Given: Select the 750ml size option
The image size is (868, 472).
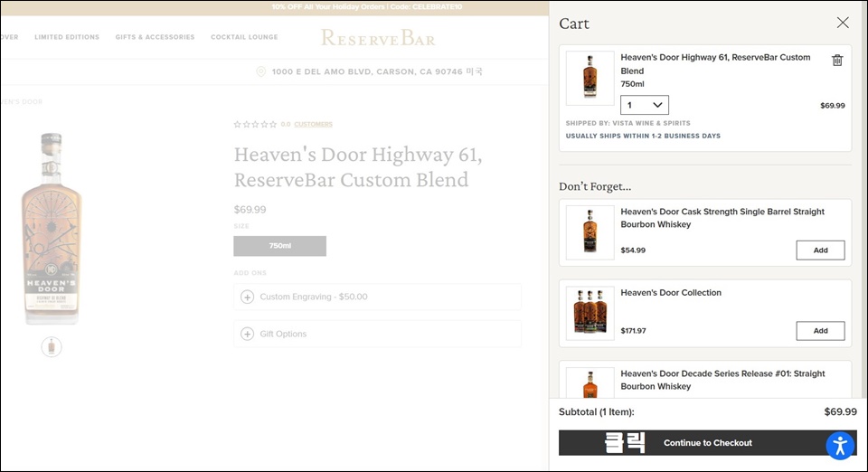Looking at the screenshot, I should 279,246.
